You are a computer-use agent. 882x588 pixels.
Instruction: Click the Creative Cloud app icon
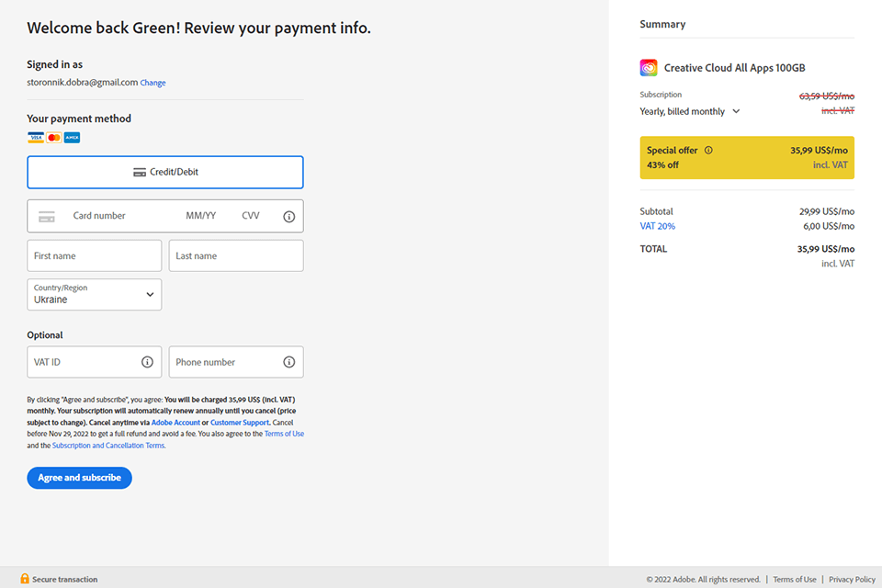pyautogui.click(x=649, y=68)
